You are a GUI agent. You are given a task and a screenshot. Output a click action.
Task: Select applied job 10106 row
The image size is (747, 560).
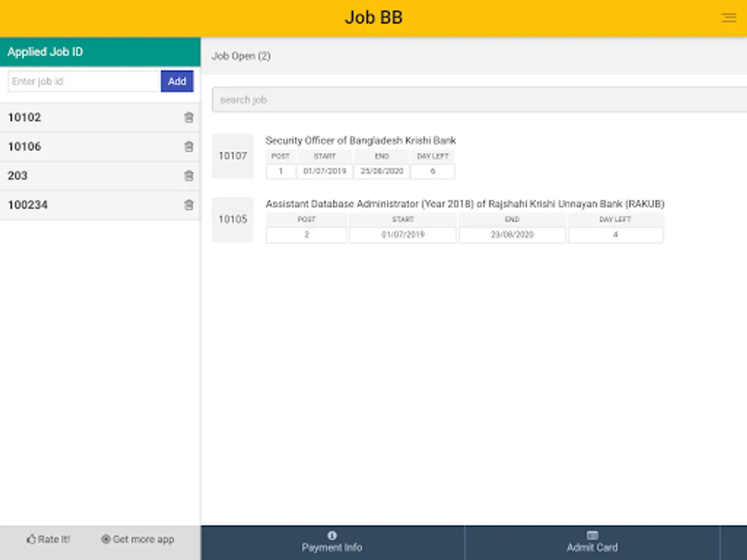coord(100,147)
